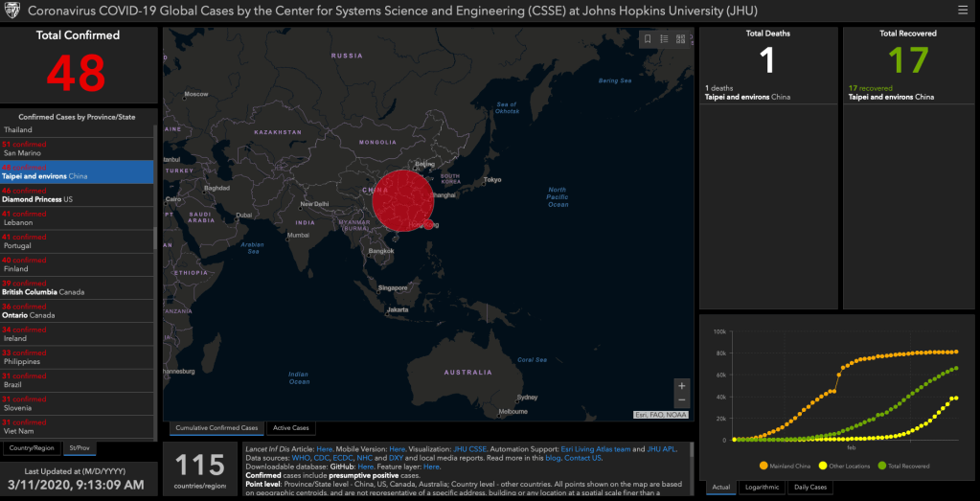Screen dimensions: 980x501
Task: Open the hamburger menu in the header
Action: pyautogui.click(x=962, y=11)
